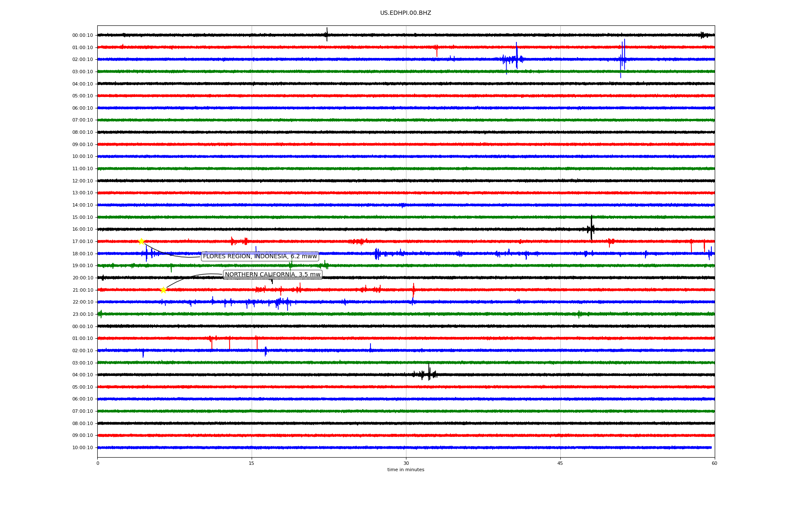
Task: Click the yellow star on 17:00:10 trace
Action: (141, 241)
